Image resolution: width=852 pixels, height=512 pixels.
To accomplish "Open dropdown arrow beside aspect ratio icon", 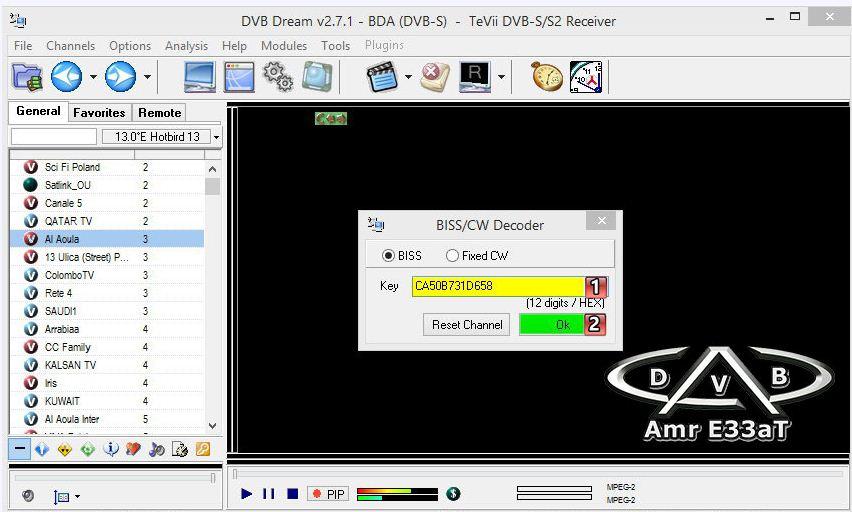I will point(78,496).
